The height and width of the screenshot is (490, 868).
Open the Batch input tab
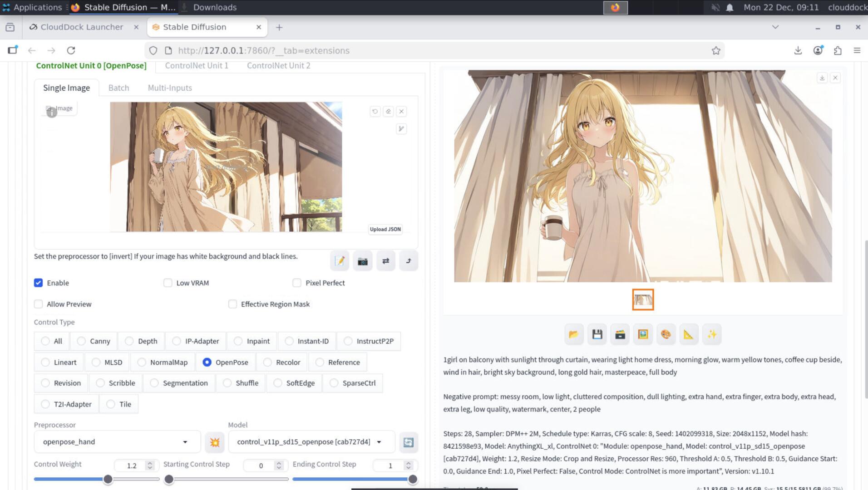118,88
